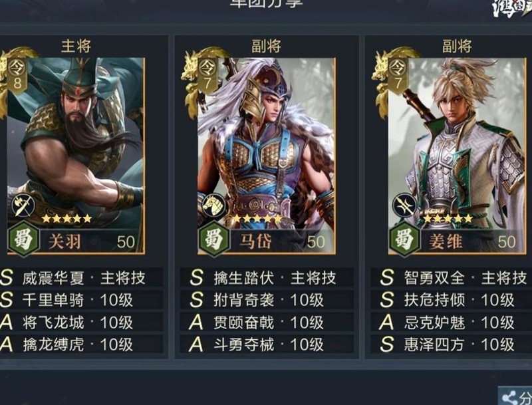The height and width of the screenshot is (405, 532).
Task: Tap the 蜀 faction badge on 姜维 card
Action: point(404,239)
